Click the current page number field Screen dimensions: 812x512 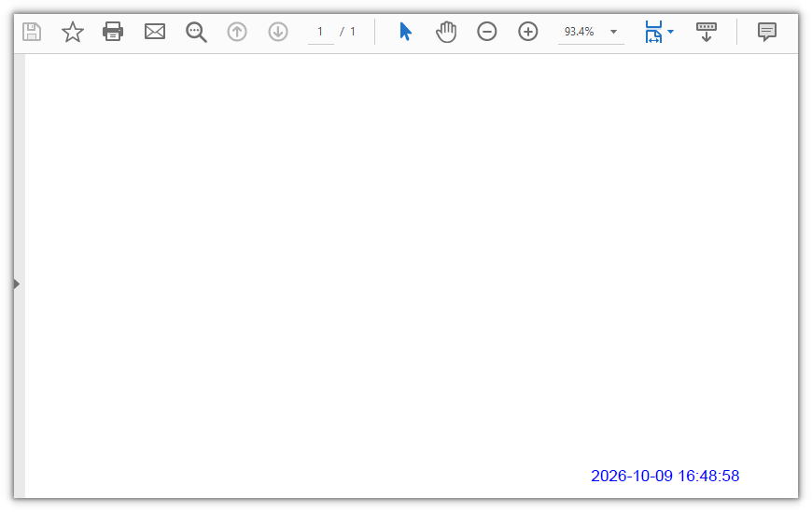coord(320,32)
